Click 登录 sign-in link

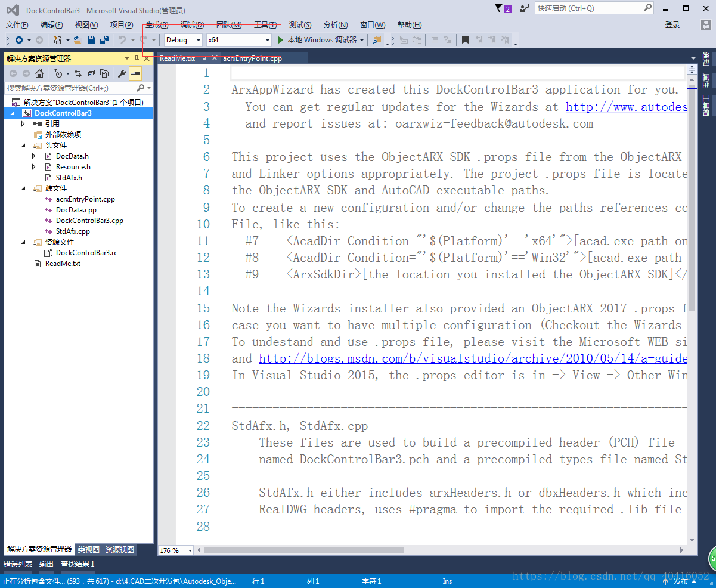click(672, 24)
